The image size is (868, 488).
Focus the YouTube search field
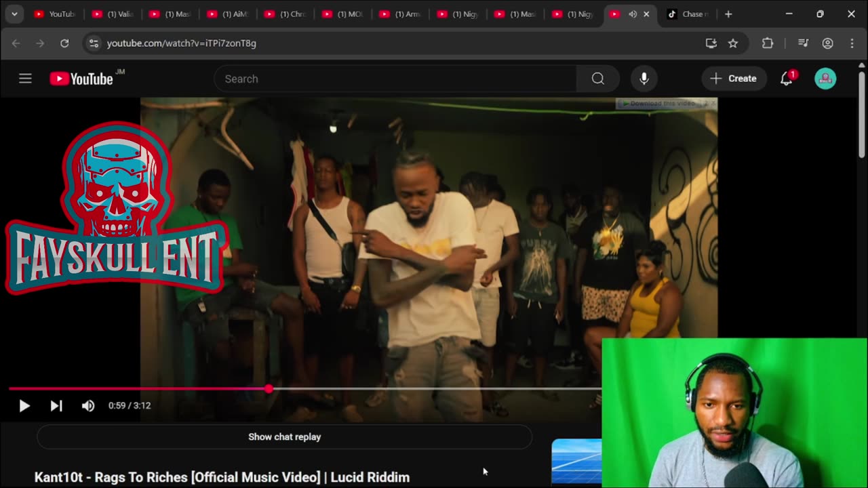[395, 79]
